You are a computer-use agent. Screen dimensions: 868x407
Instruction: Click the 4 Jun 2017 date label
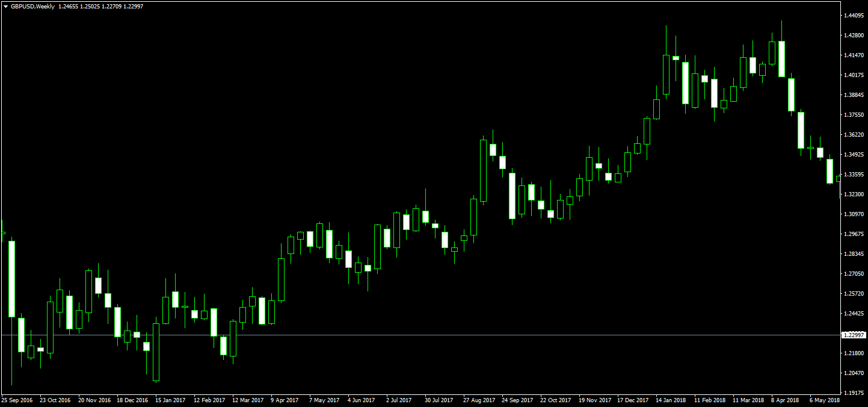pyautogui.click(x=362, y=400)
